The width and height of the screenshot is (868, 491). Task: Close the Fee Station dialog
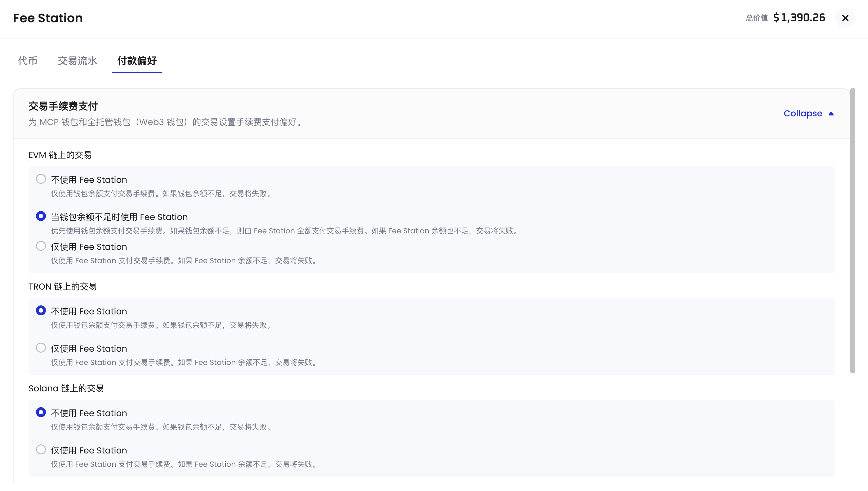[x=845, y=18]
